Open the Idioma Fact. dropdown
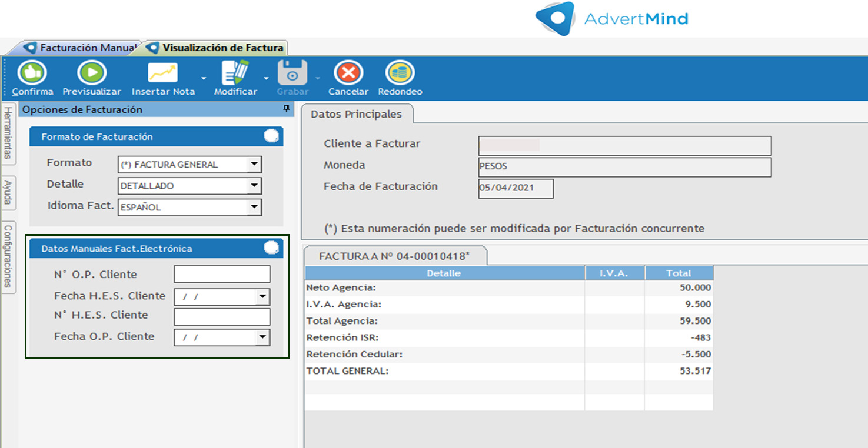Screen dimensions: 868x448 click(x=254, y=207)
